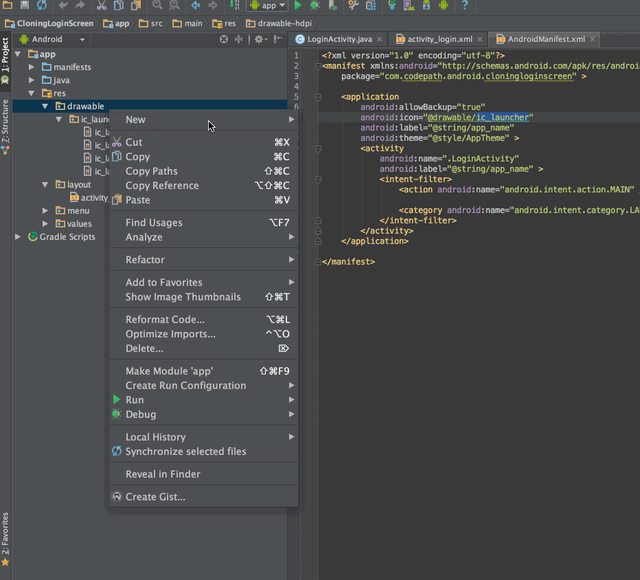Screen dimensions: 640x580
Task: Click the green Run app button in toolbar
Action: [x=299, y=6]
